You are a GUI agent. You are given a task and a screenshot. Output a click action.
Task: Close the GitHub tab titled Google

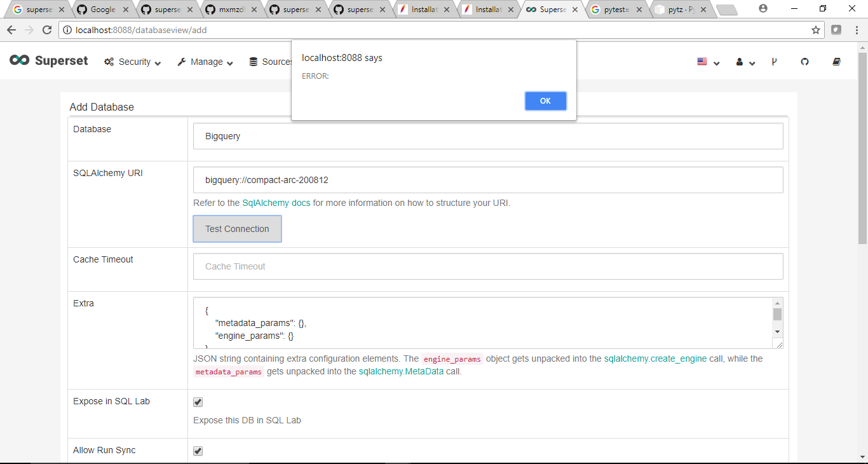tap(125, 10)
